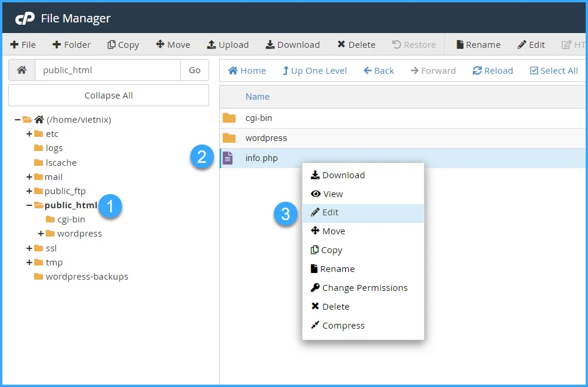Use the Copy icon in the toolbar
Viewport: 588px width, 387px height.
tap(123, 44)
